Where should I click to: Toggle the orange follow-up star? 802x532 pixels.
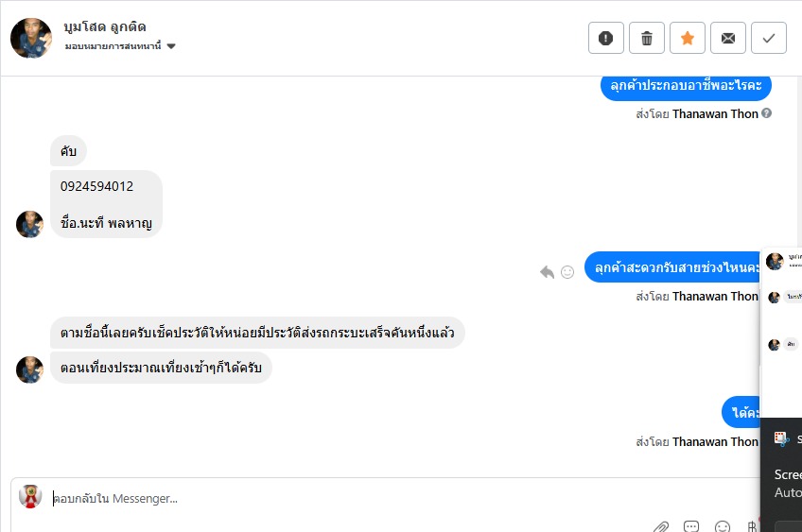coord(688,38)
